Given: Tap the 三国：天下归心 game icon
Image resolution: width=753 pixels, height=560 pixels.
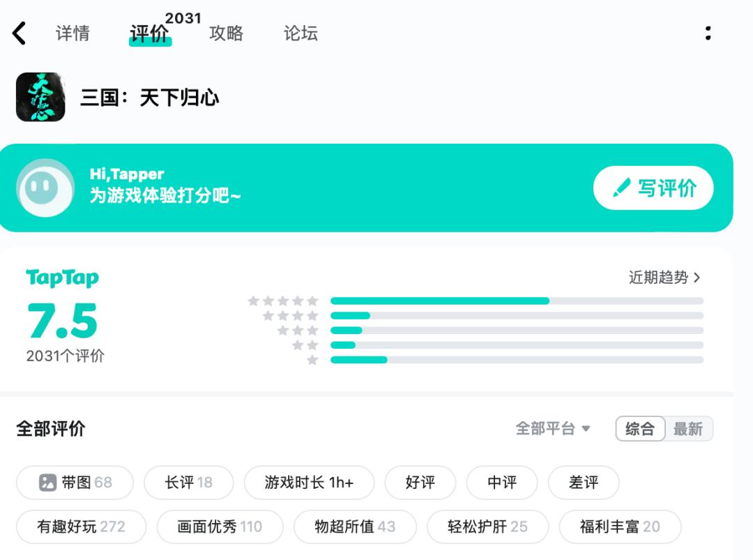Looking at the screenshot, I should click(x=40, y=97).
